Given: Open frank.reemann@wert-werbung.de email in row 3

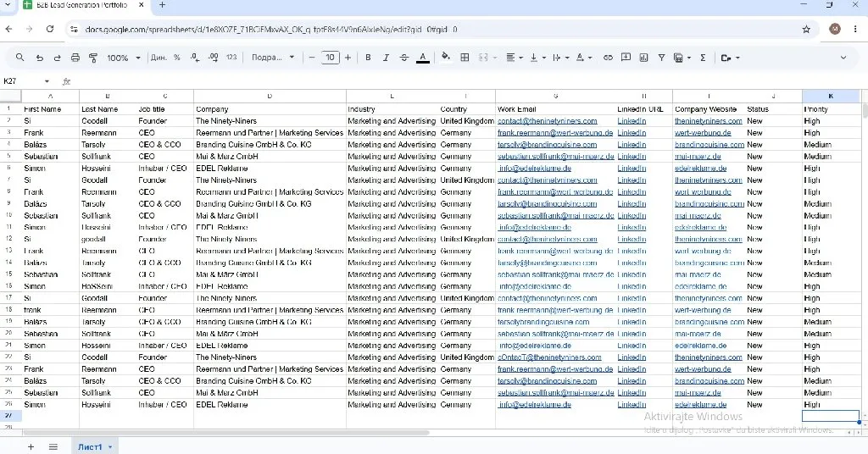Looking at the screenshot, I should (555, 133).
